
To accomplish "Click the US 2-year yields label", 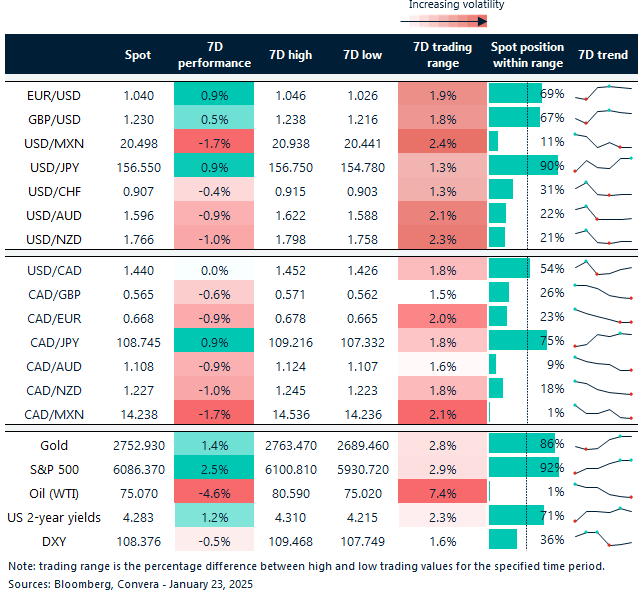I will [x=54, y=518].
